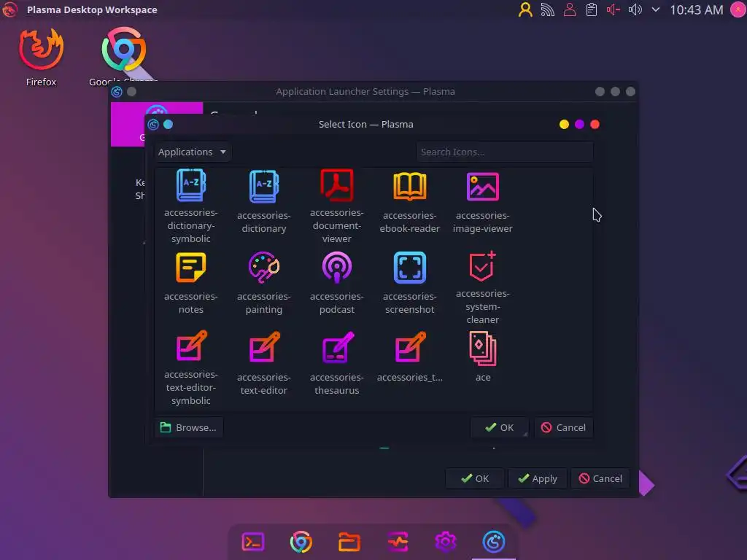Open the system monitor dock icon
747x560 pixels.
click(x=398, y=542)
